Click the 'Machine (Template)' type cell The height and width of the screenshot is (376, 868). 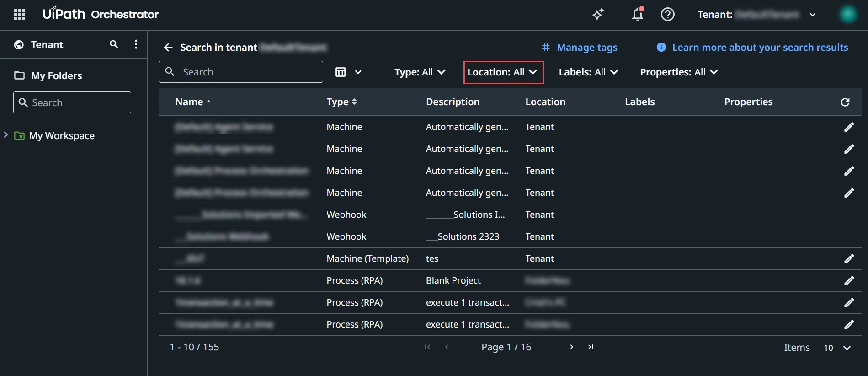point(367,259)
